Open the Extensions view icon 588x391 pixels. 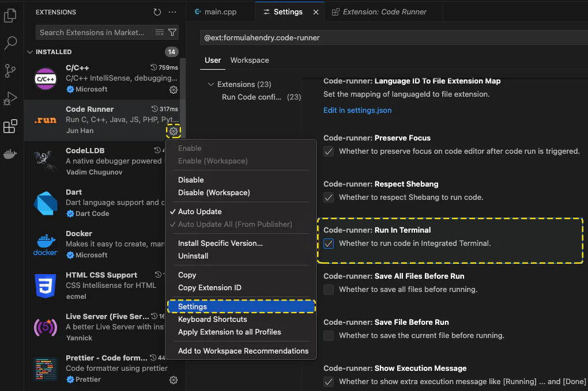[10, 126]
